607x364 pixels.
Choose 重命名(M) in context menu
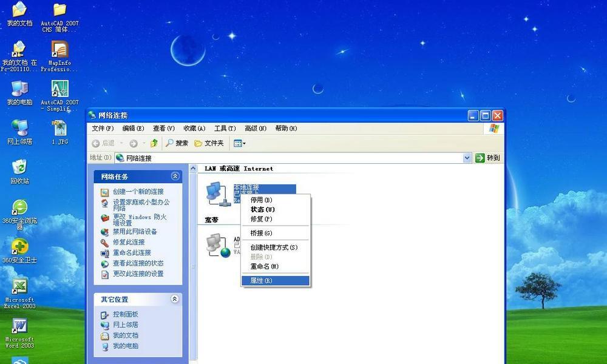(x=275, y=266)
